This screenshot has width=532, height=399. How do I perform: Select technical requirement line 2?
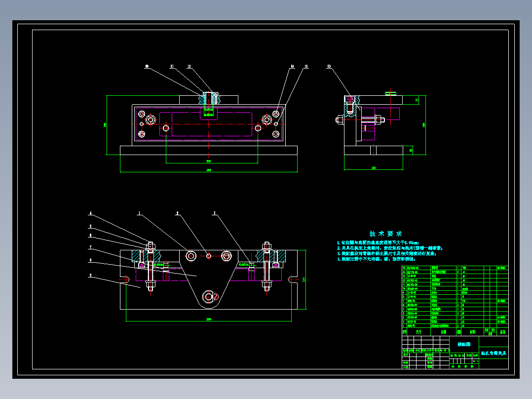[x=390, y=248]
